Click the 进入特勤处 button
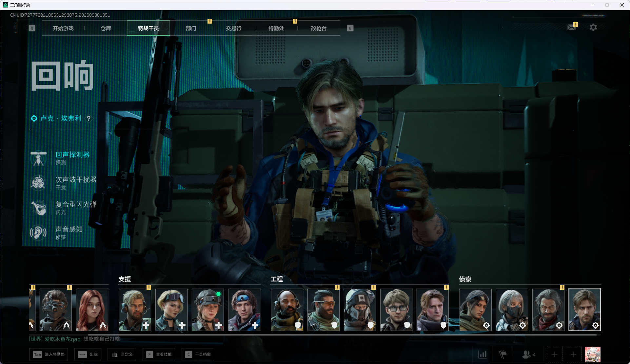Image resolution: width=630 pixels, height=364 pixels. tap(49, 355)
